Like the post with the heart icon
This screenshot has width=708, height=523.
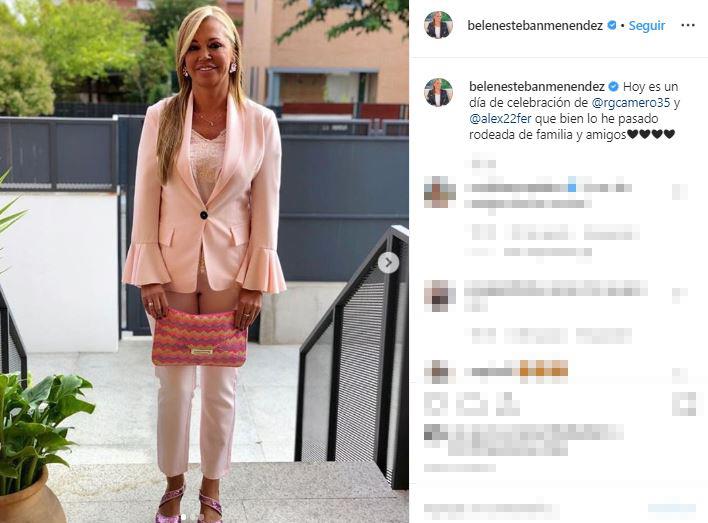[x=436, y=404]
